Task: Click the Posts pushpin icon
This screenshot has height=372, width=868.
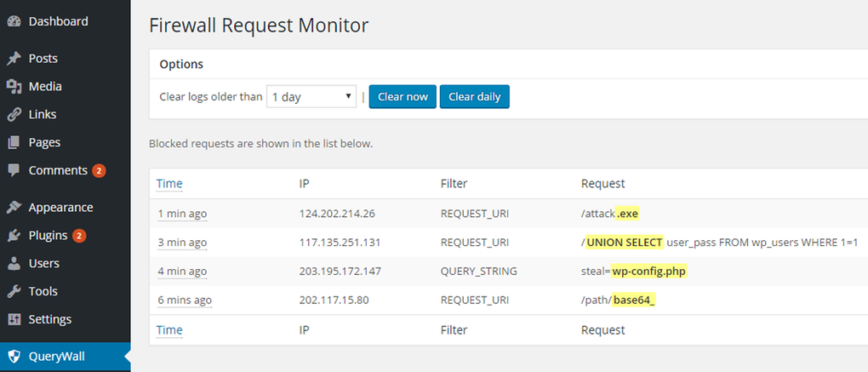Action: coord(14,59)
